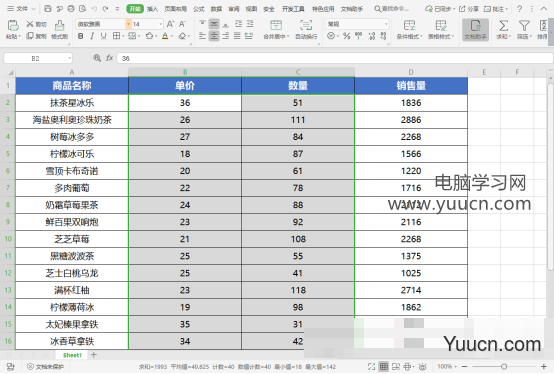This screenshot has height=374, width=554.
Task: Open the number format dropdown
Action: [386, 24]
